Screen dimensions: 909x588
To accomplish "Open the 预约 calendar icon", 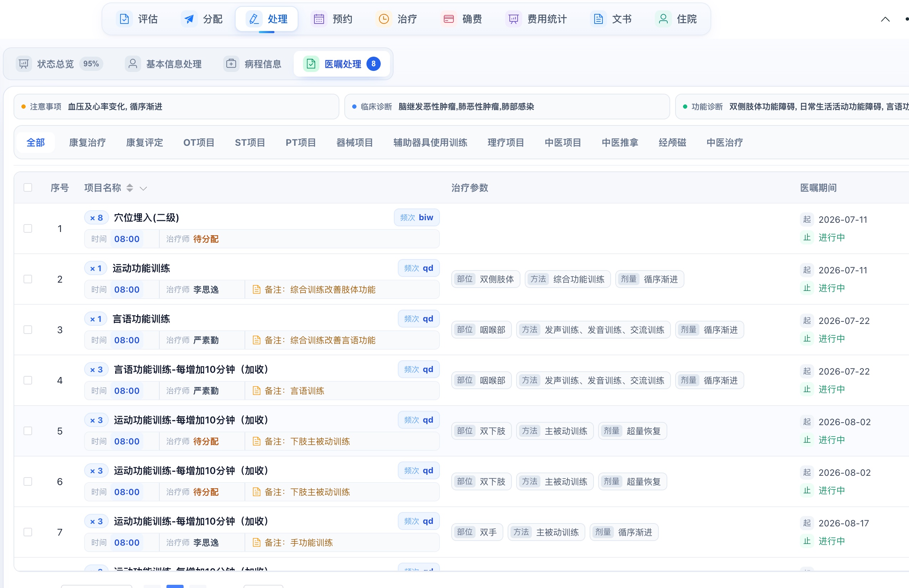I will (319, 19).
